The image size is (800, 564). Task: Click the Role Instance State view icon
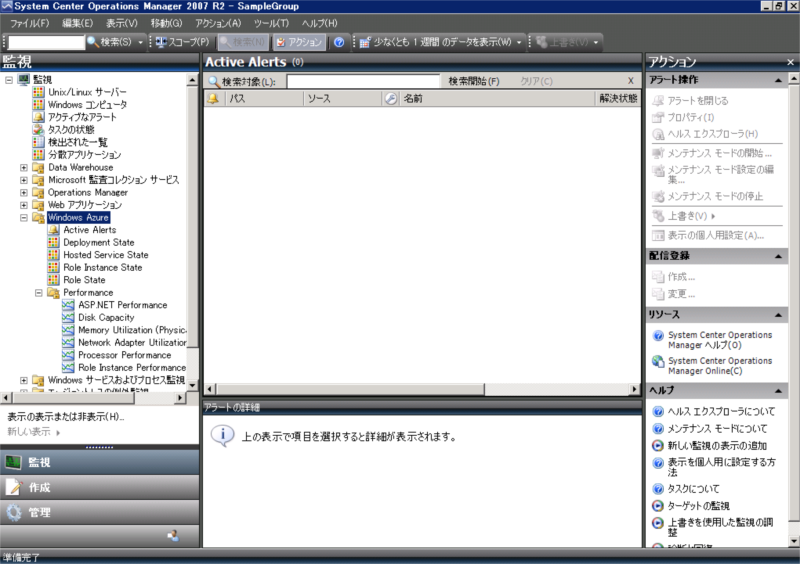click(x=54, y=267)
